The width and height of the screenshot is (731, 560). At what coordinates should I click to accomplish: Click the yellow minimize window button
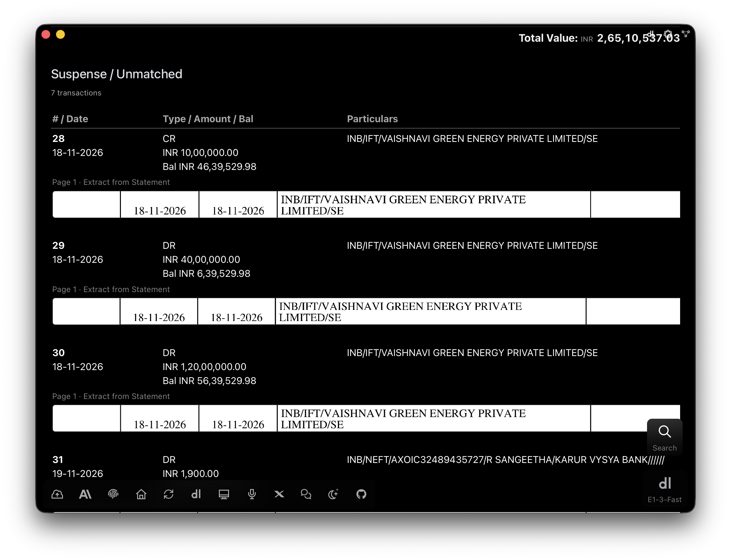60,34
